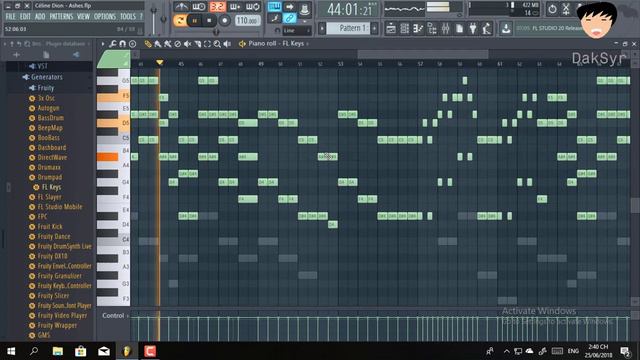Open the ADD menu

(40, 16)
